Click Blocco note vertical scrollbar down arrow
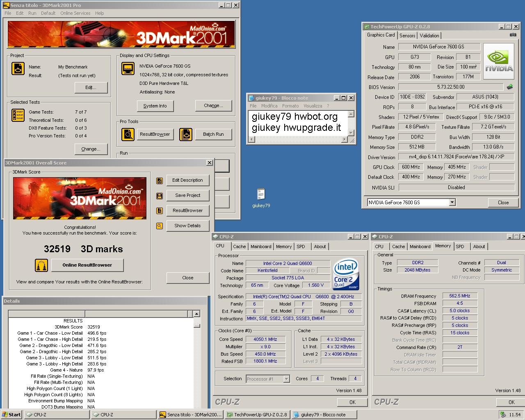This screenshot has height=420, width=525. coord(351,132)
